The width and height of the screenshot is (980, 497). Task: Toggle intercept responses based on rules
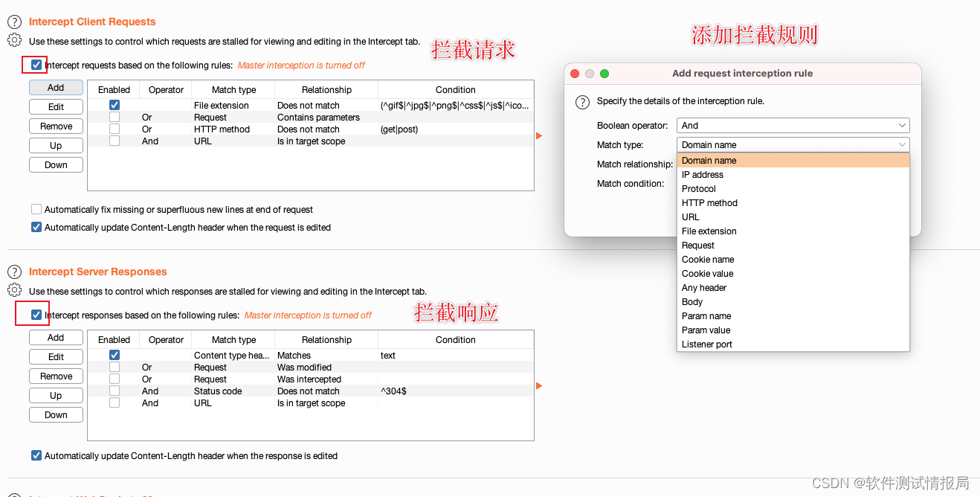point(36,315)
